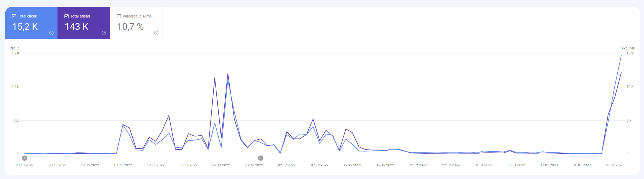The image size is (644, 179).
Task: Select the 10,7 % average CTR value
Action: click(130, 27)
